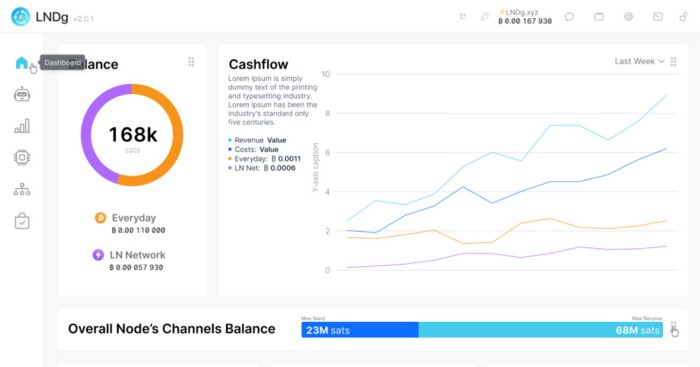Click the dark blue 23M sats bar
700x367 pixels.
click(360, 330)
